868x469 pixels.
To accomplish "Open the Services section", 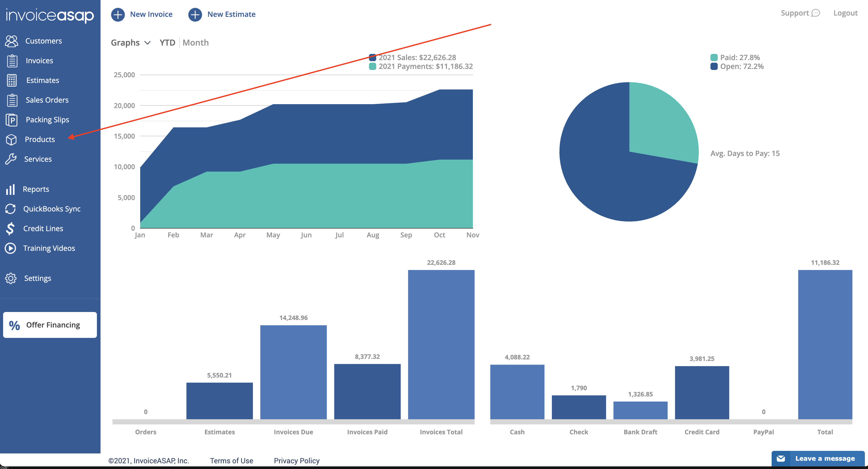I will [38, 159].
